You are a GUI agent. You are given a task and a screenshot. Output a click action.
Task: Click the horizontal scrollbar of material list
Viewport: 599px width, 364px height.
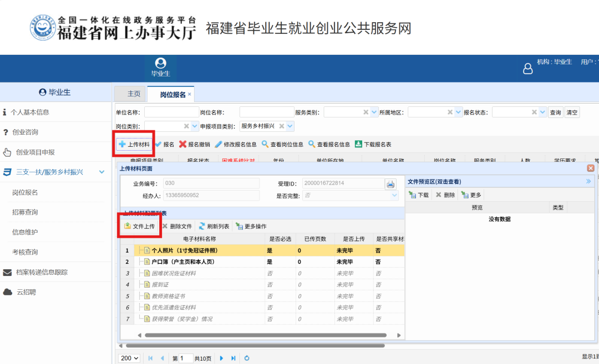tap(266, 335)
